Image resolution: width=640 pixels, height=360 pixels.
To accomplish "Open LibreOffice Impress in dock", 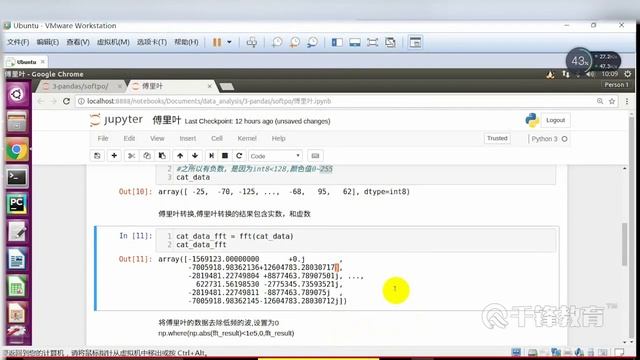I will coord(17,313).
